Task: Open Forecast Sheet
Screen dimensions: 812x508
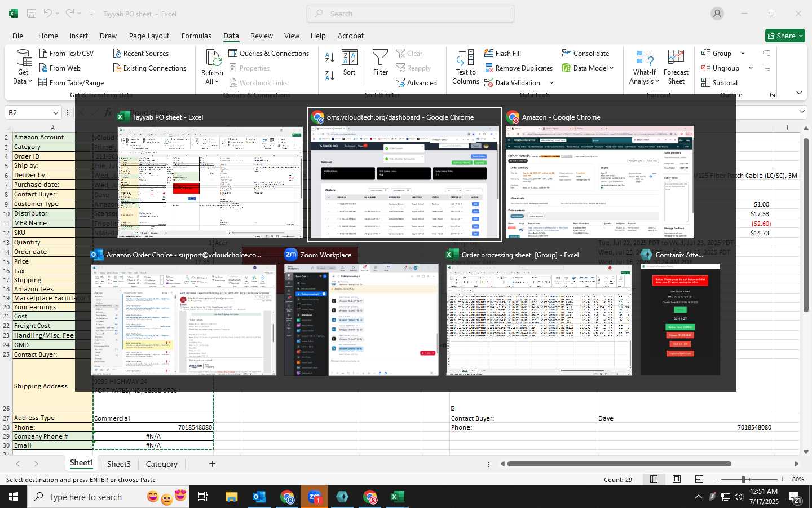Action: pyautogui.click(x=676, y=67)
